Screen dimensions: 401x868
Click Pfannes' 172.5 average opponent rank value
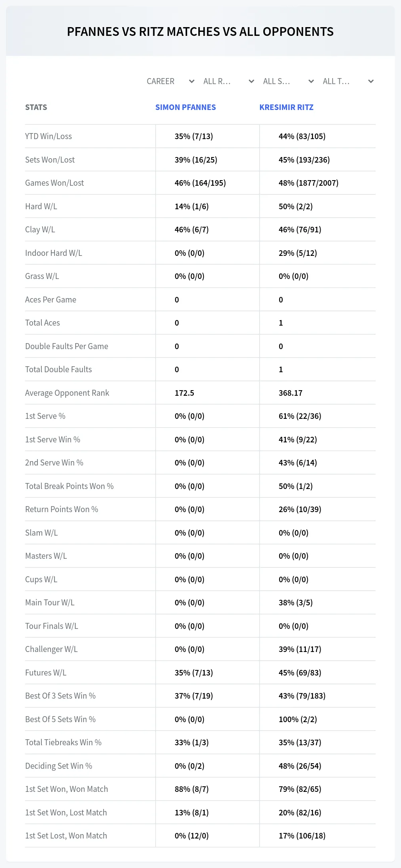[x=184, y=393]
